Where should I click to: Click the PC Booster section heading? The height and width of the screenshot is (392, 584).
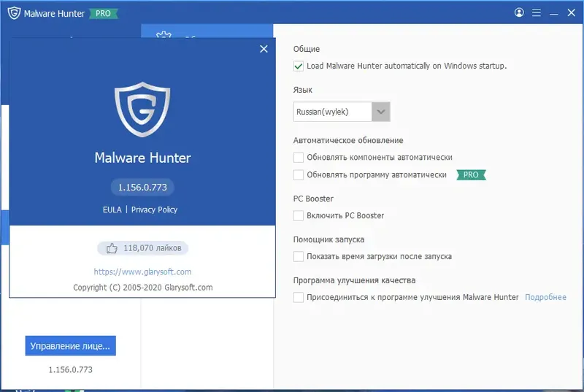(313, 199)
